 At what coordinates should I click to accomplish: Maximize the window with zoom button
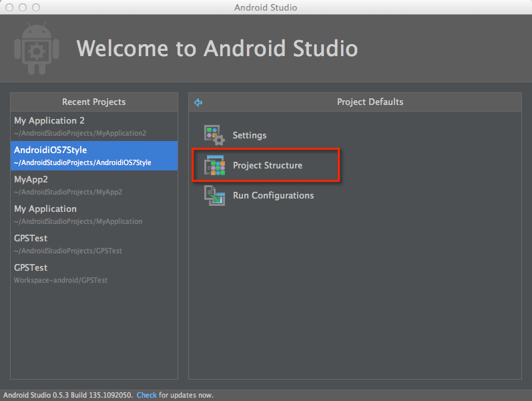click(x=36, y=7)
